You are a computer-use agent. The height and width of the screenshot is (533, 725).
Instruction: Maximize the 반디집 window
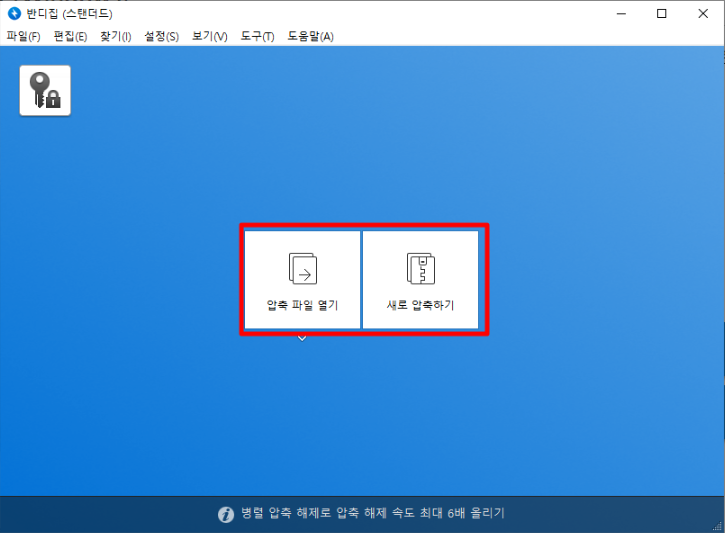(x=662, y=14)
